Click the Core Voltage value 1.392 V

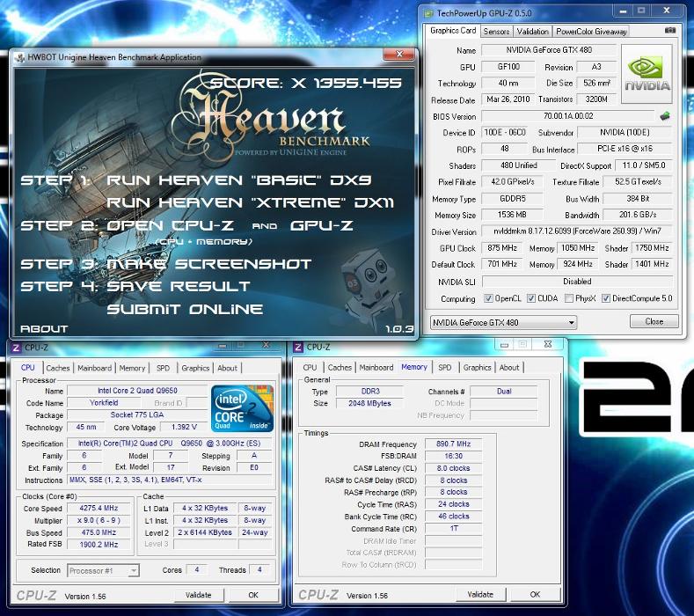pyautogui.click(x=183, y=427)
